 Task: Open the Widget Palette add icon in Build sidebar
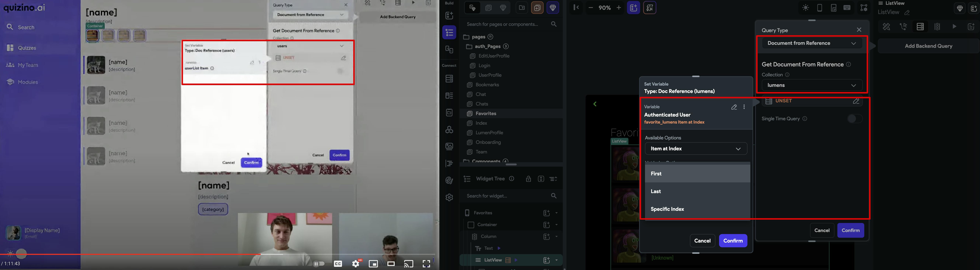(x=449, y=15)
